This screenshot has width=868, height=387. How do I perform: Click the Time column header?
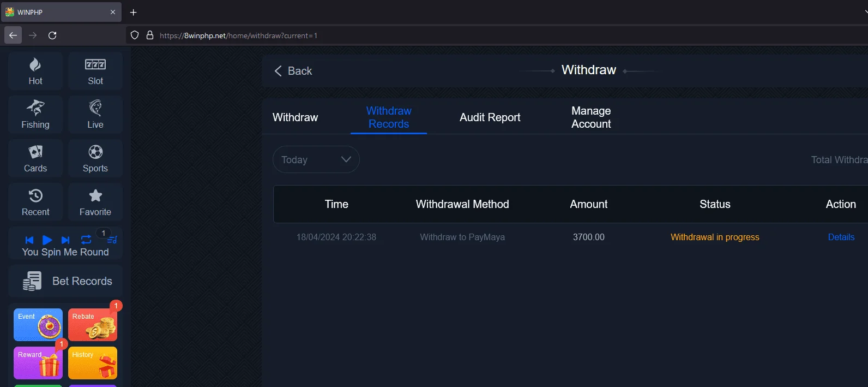click(x=336, y=204)
